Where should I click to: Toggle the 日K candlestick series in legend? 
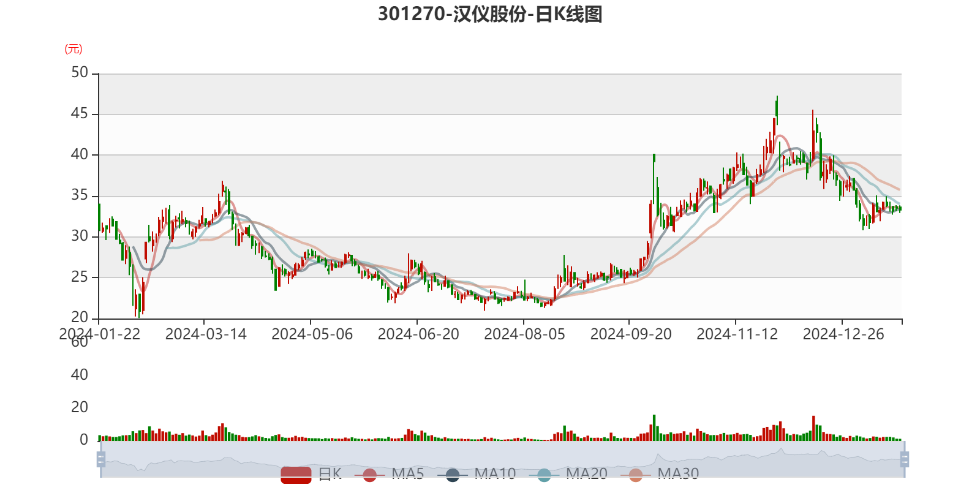(x=311, y=474)
